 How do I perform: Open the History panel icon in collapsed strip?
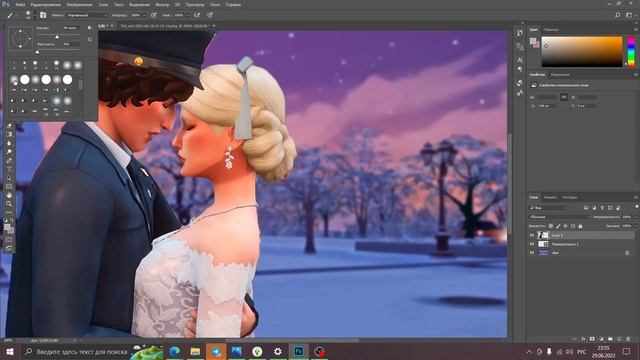[520, 33]
